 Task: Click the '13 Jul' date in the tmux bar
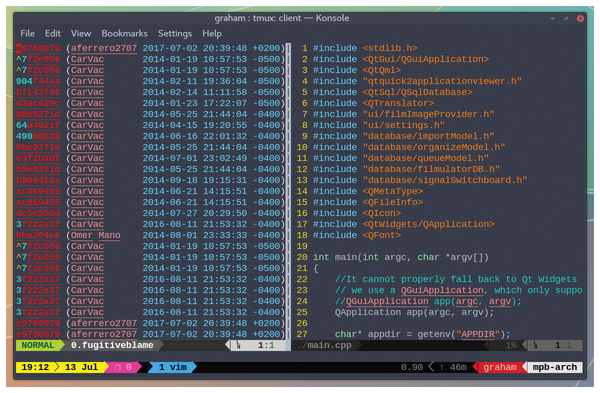(x=81, y=367)
